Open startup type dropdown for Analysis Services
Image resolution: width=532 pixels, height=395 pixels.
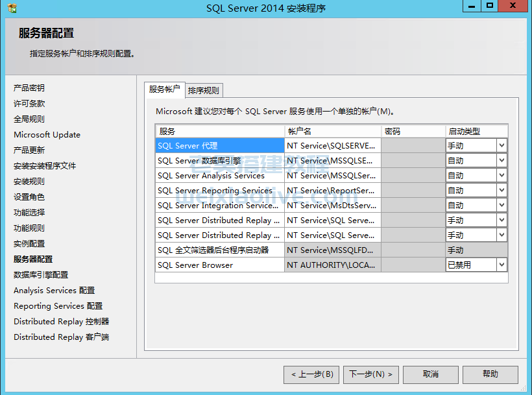tap(502, 176)
